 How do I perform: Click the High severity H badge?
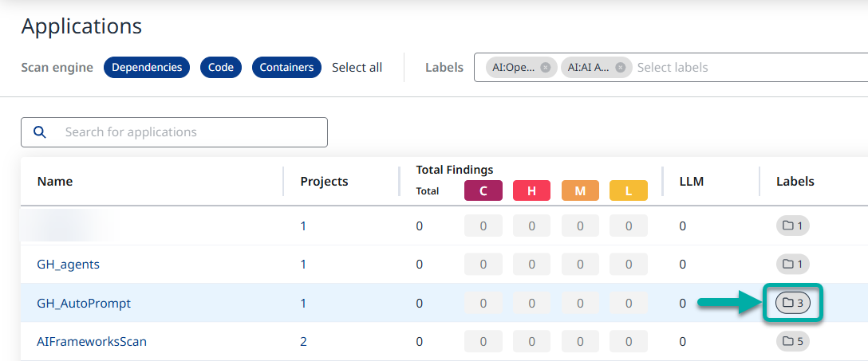[531, 190]
